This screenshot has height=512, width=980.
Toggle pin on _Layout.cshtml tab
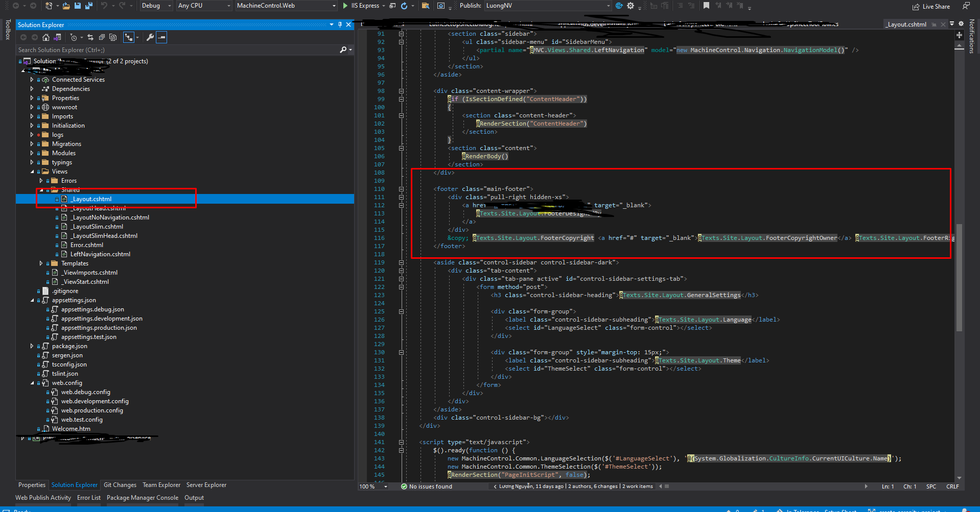pyautogui.click(x=934, y=25)
